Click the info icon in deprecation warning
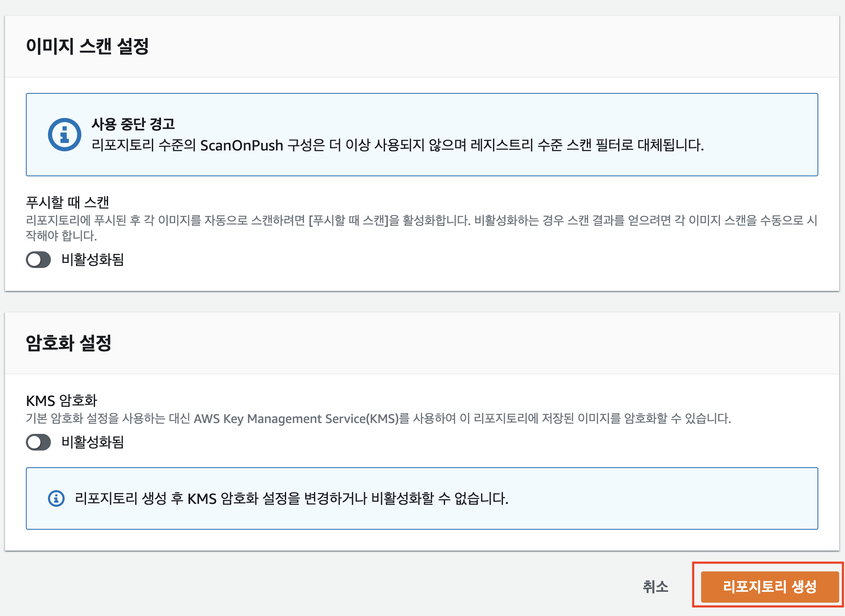 click(65, 135)
